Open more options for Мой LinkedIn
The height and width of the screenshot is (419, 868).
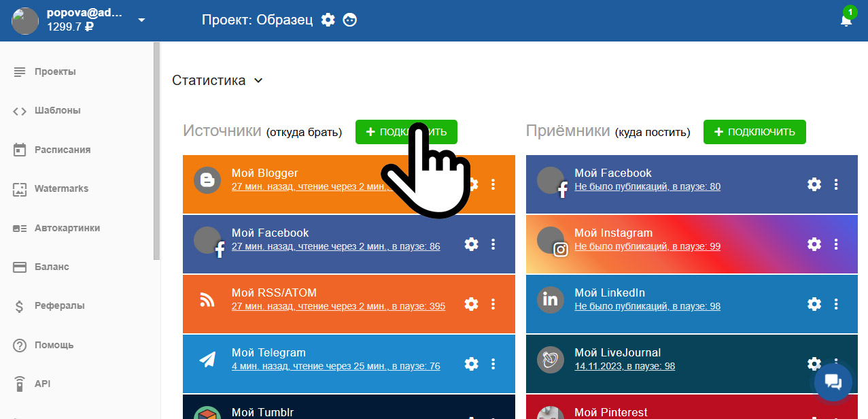[836, 304]
